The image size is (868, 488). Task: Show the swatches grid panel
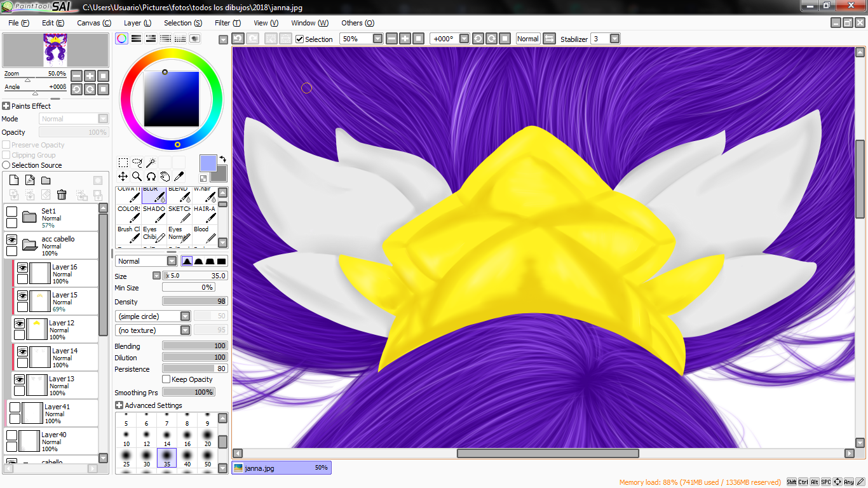click(180, 39)
